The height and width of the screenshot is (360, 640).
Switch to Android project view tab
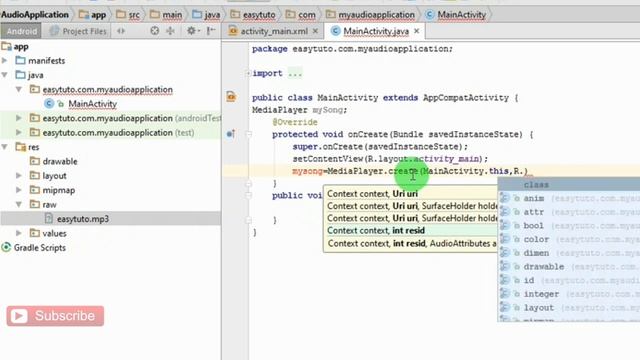coord(21,31)
